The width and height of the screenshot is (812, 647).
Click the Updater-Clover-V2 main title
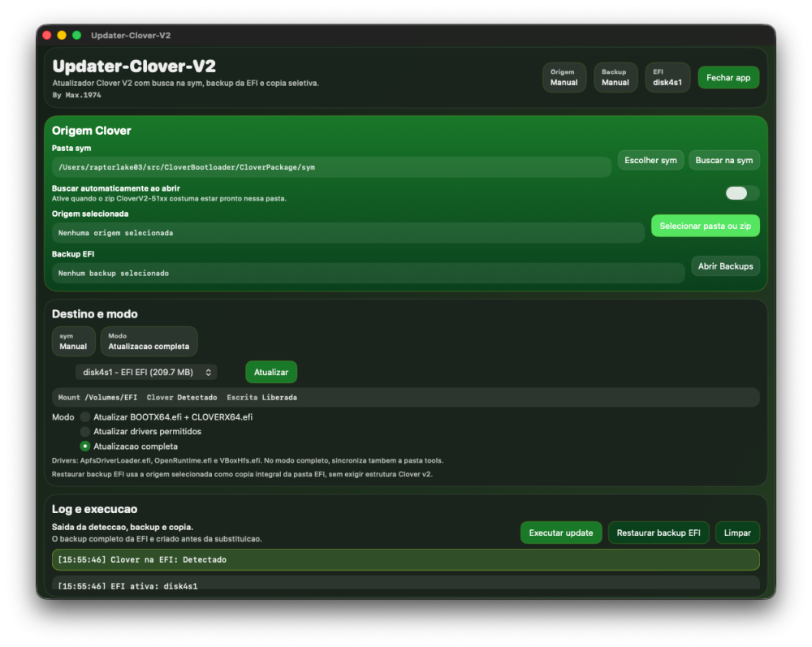coord(134,67)
